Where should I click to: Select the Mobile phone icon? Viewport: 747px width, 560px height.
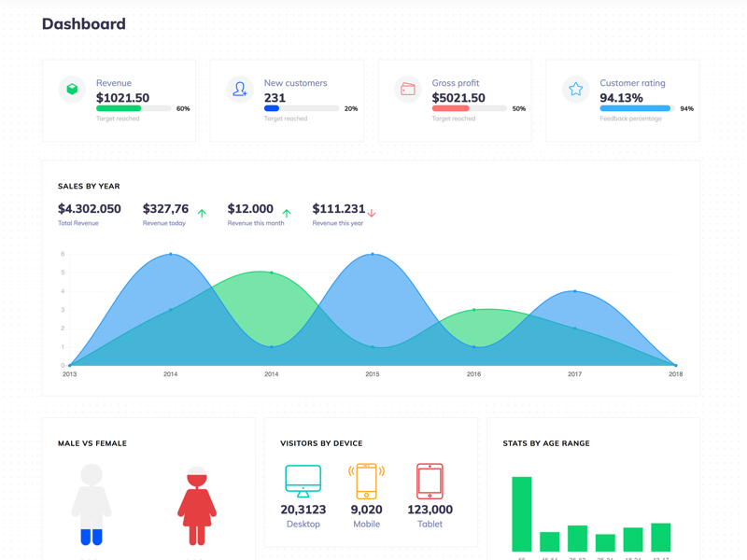pos(366,481)
